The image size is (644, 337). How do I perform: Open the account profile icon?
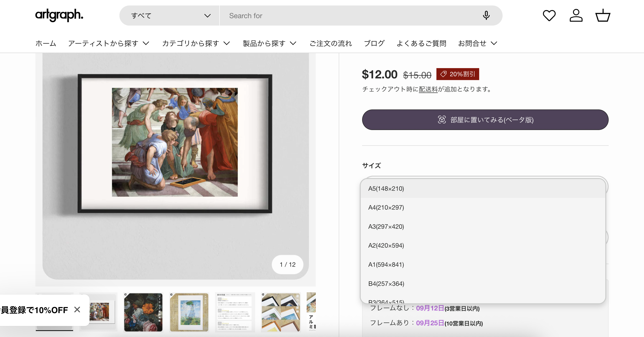point(576,16)
